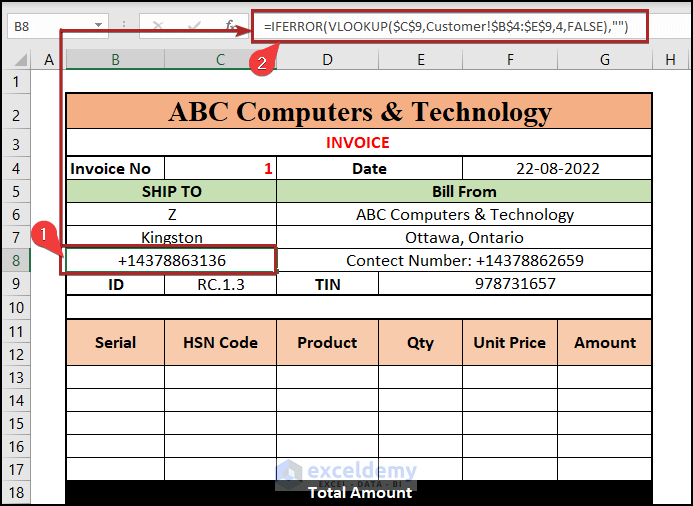Select column C header
The width and height of the screenshot is (693, 506).
point(220,59)
